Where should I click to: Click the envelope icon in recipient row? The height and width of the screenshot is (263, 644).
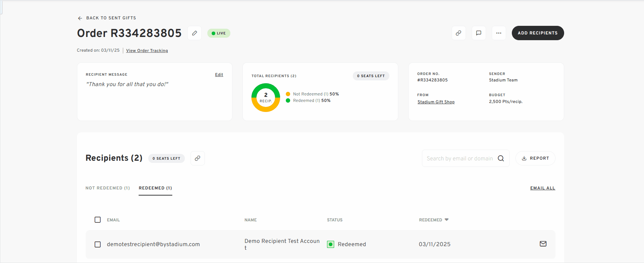coord(543,244)
